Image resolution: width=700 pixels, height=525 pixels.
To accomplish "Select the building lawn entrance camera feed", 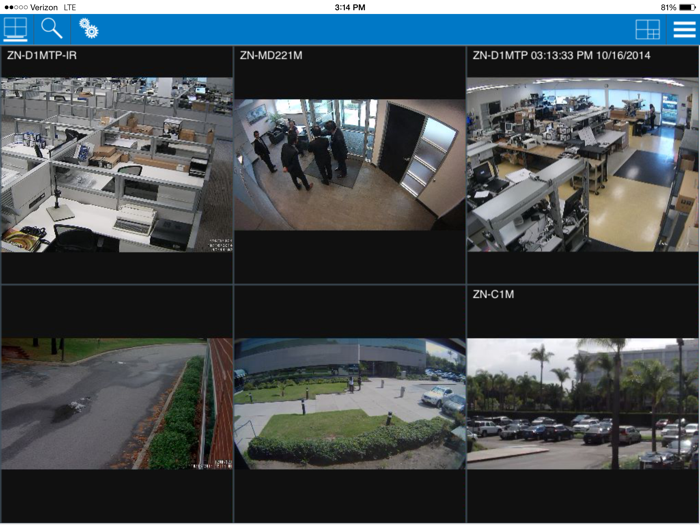I will pos(350,404).
